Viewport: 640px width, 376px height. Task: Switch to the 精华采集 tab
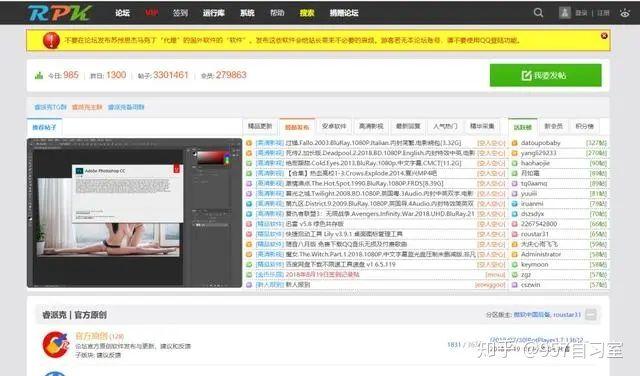click(x=482, y=126)
